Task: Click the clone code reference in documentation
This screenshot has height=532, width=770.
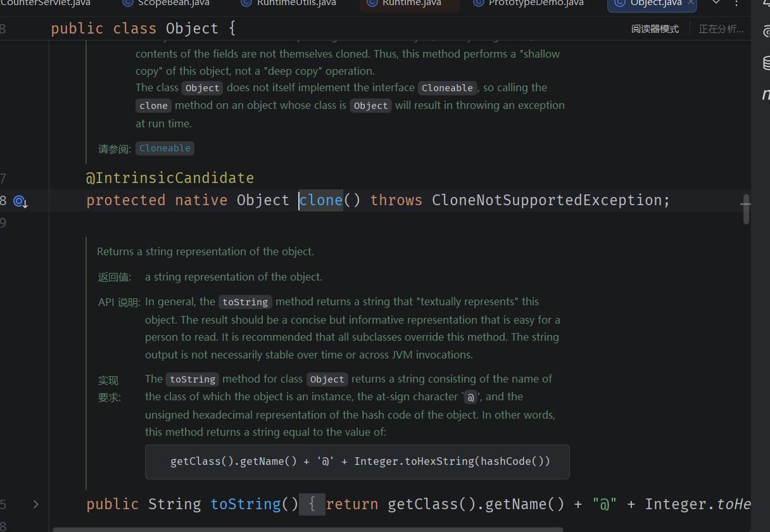Action: (154, 106)
